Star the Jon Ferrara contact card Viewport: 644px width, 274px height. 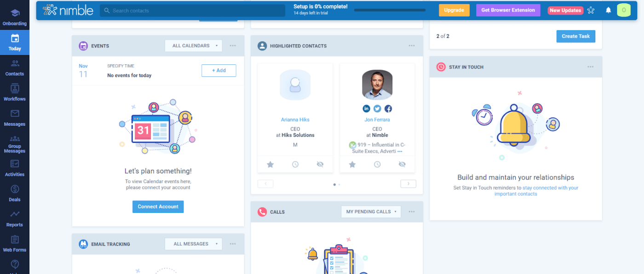[x=352, y=164]
